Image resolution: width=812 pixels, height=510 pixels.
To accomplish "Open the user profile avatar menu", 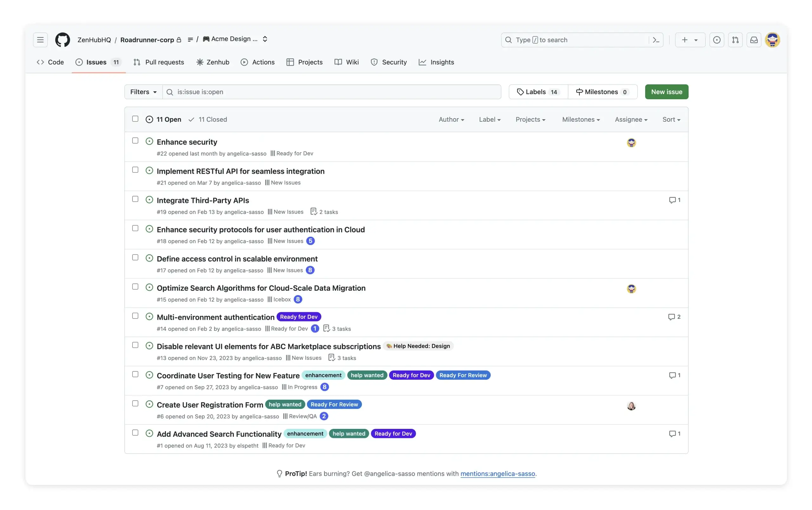I will pos(772,40).
